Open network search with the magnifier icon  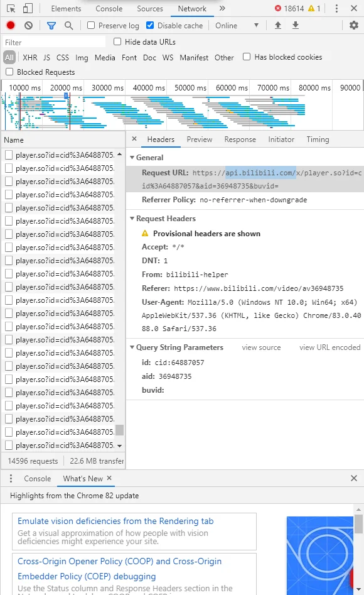point(68,25)
